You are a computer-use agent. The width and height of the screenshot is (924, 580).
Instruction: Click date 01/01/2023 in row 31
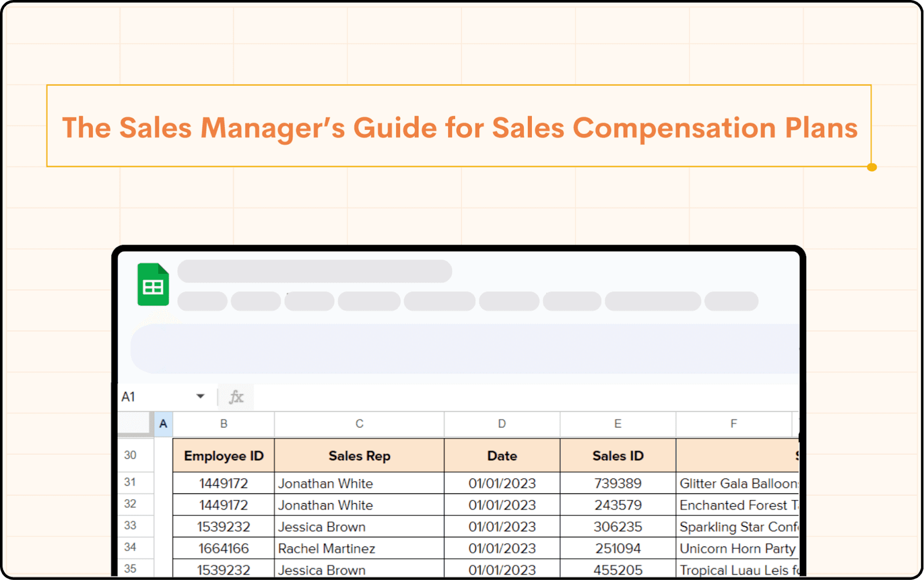(x=502, y=483)
